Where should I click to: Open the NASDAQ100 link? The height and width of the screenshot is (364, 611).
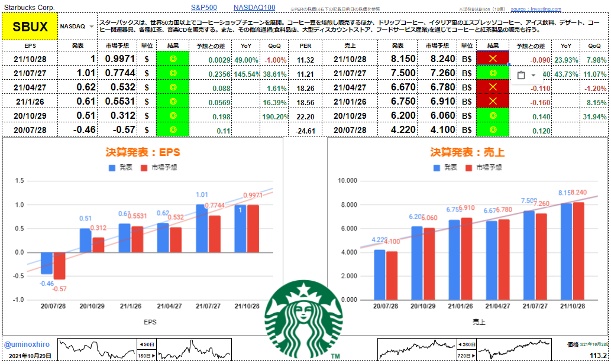coord(254,8)
